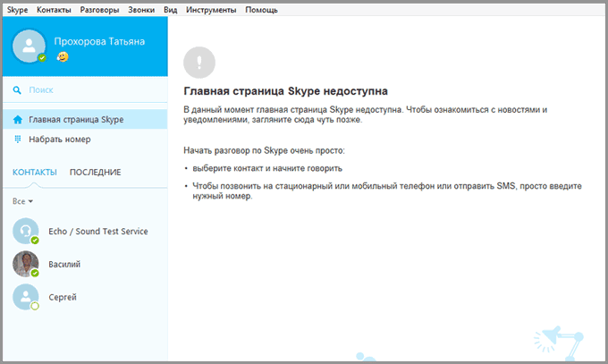Click the gray exclamation warning icon
Screen dimensions: 608x364
pos(199,63)
